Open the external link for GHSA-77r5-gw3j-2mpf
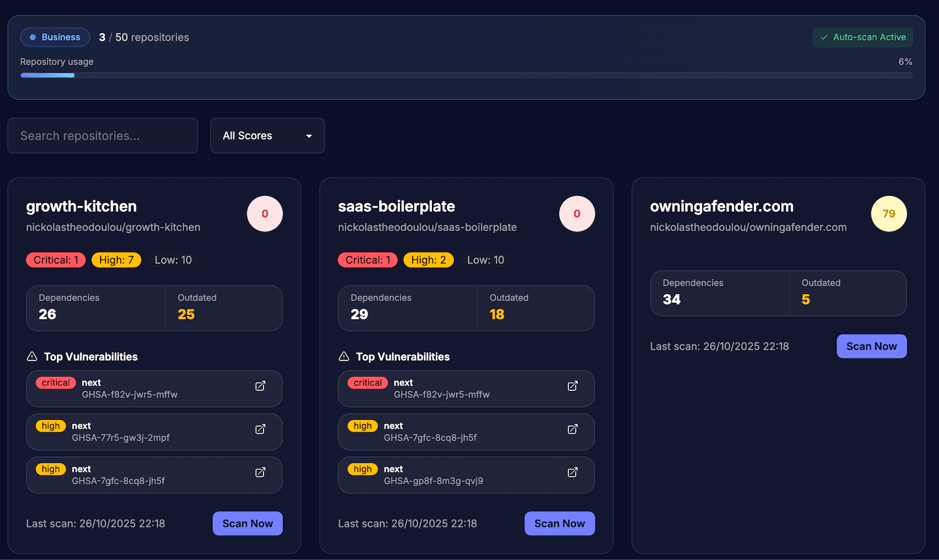Screen dimensions: 939x560 pyautogui.click(x=260, y=429)
